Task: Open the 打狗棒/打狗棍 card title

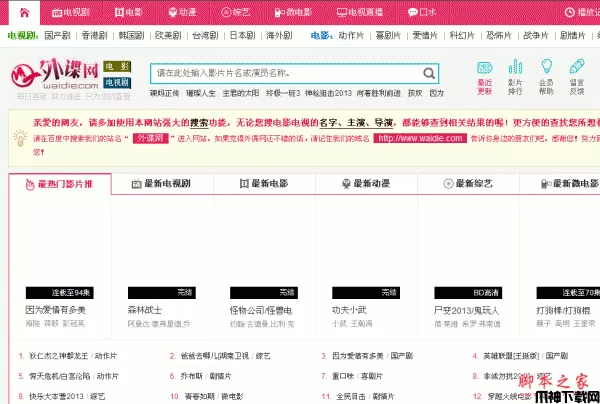Action: point(563,310)
